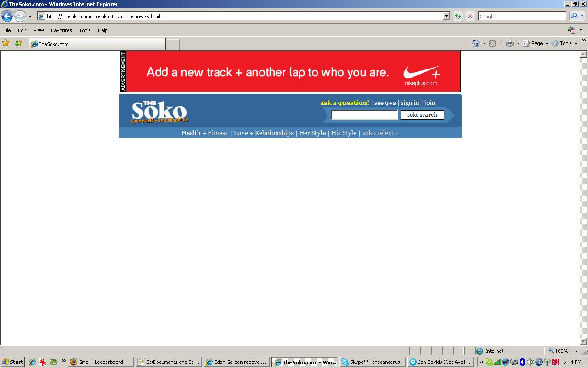Open the zoom level 100% dropdown
The width and height of the screenshot is (588, 368).
576,351
